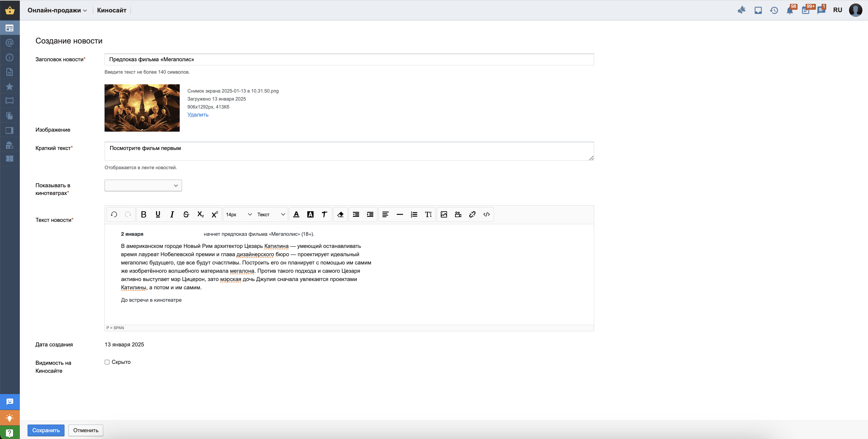Open the help question mark button
This screenshot has width=868, height=439.
click(x=10, y=432)
